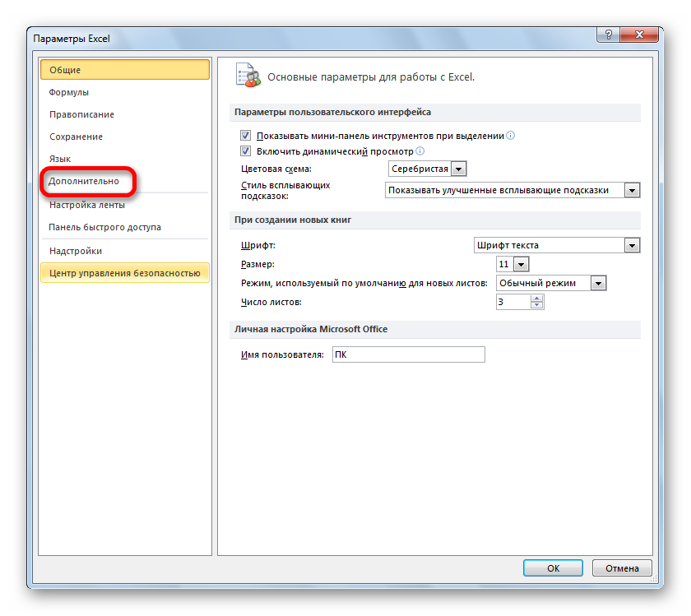Click the Имя пользователя input field
Screen dimensions: 691x616
[x=409, y=354]
